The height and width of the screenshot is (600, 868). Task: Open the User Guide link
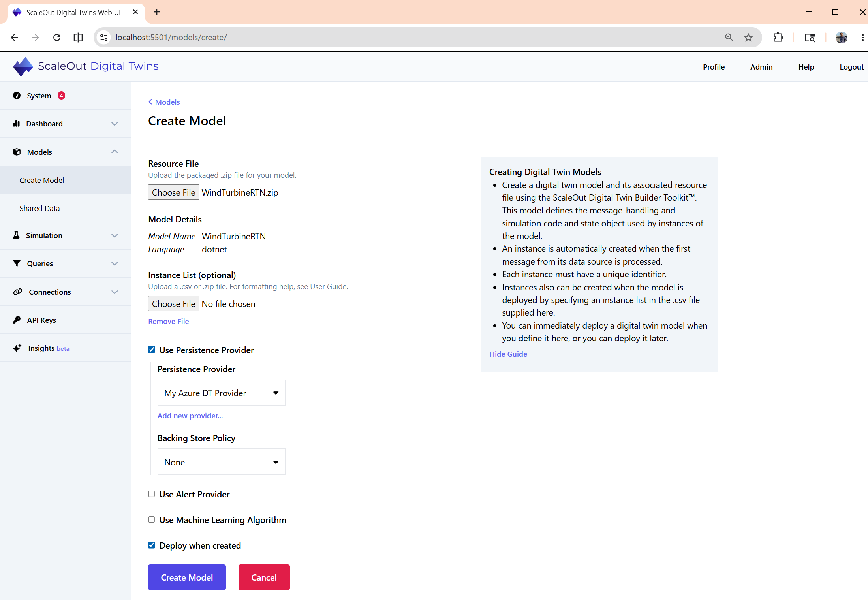point(328,286)
